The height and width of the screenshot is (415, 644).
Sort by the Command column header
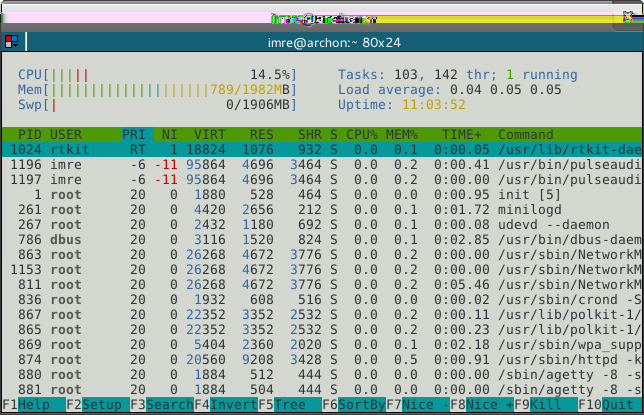[x=526, y=135]
